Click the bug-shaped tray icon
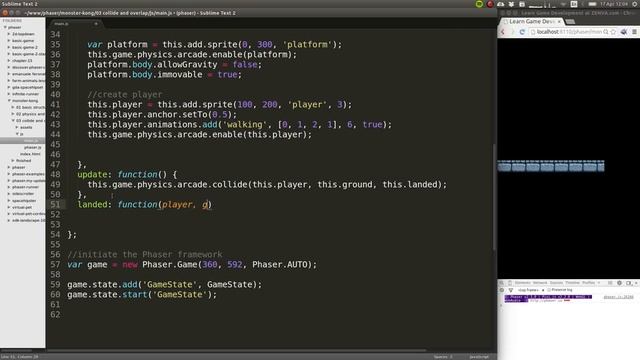Viewport: 640px width, 360px height. coord(511,4)
